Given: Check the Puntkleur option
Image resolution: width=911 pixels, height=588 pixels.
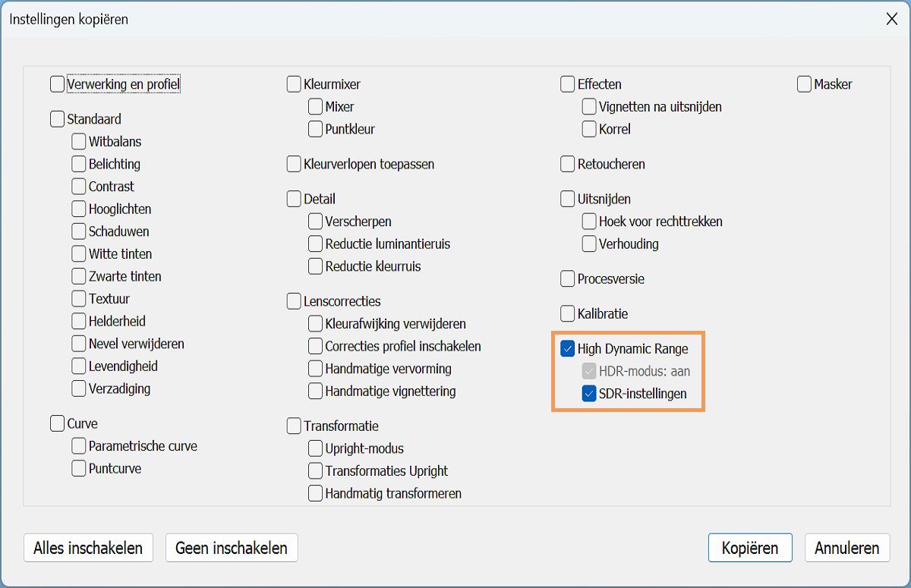Looking at the screenshot, I should 316,129.
